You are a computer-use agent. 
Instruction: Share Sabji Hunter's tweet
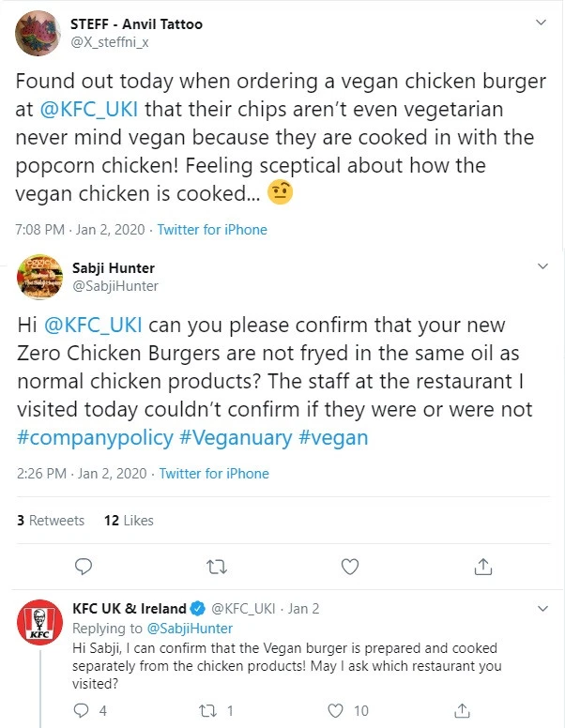(483, 566)
